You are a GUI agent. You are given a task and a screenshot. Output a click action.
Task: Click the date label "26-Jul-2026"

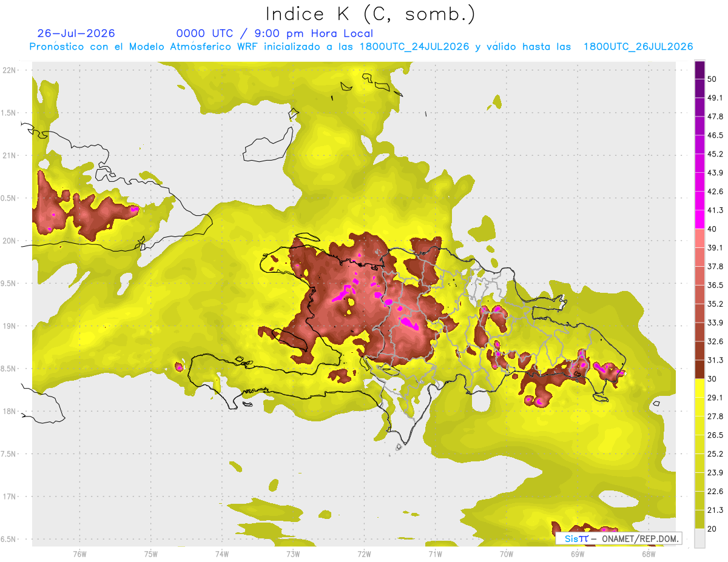tap(76, 33)
